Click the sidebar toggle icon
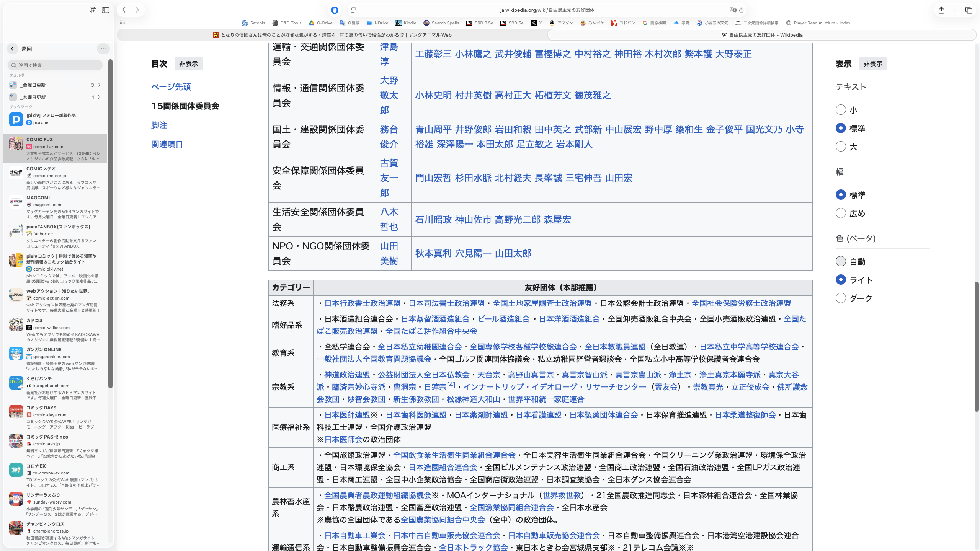Viewport: 980px width, 551px height. coord(106,10)
